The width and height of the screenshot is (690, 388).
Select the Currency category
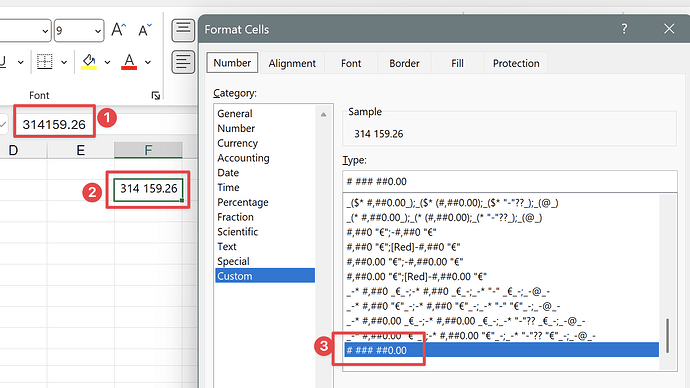click(x=265, y=143)
